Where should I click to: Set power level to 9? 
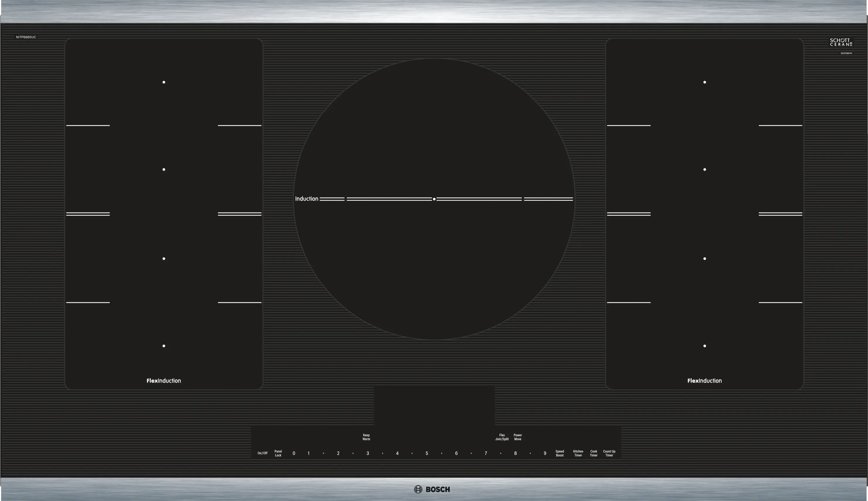tap(545, 453)
